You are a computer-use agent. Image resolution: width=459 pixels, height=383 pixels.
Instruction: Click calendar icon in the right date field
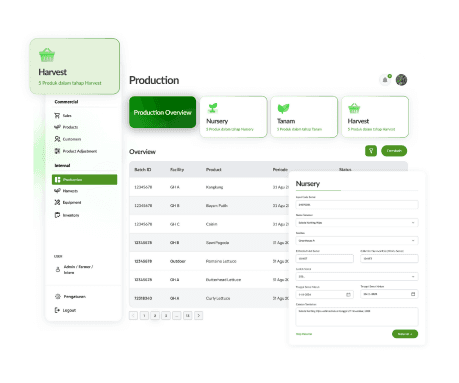pyautogui.click(x=413, y=294)
